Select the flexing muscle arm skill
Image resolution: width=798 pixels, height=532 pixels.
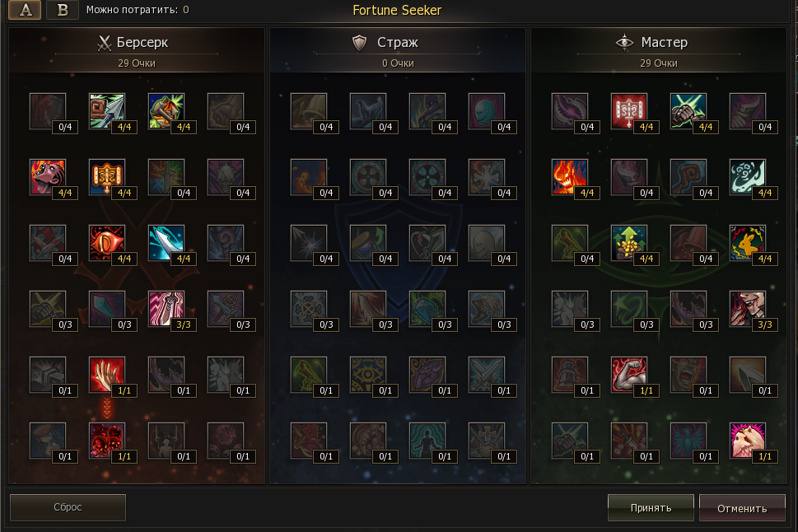(629, 375)
